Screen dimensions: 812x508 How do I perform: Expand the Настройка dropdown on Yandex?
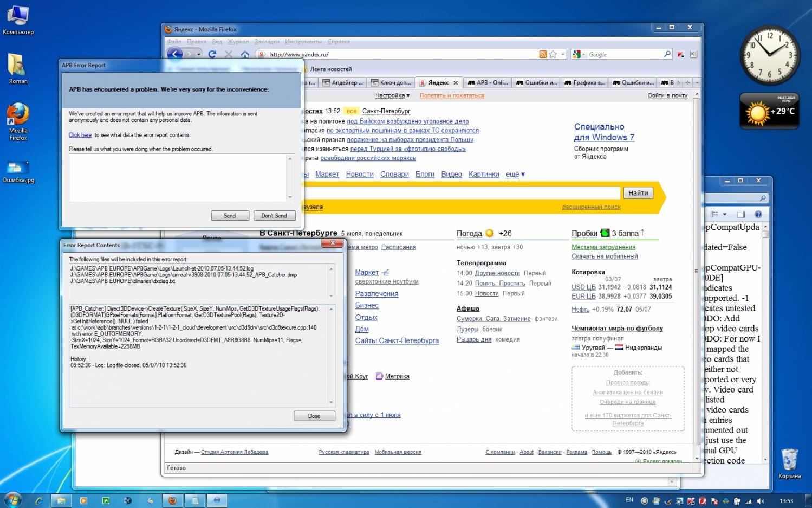point(393,95)
